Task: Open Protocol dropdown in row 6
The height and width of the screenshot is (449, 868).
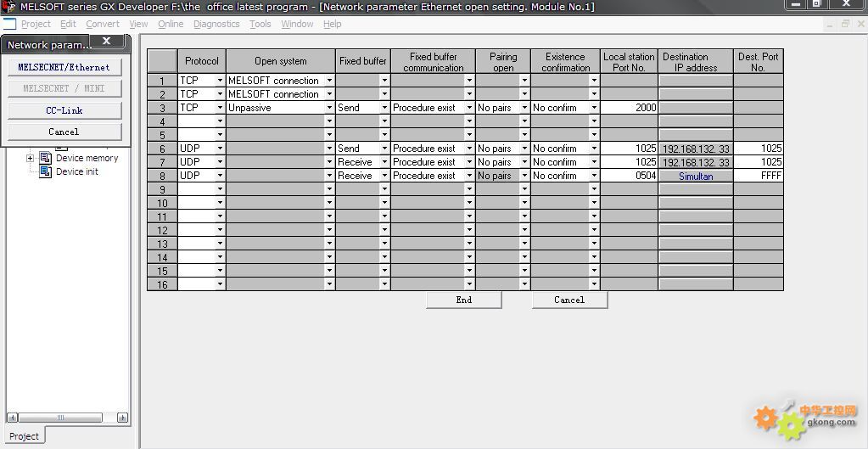Action: coord(220,149)
